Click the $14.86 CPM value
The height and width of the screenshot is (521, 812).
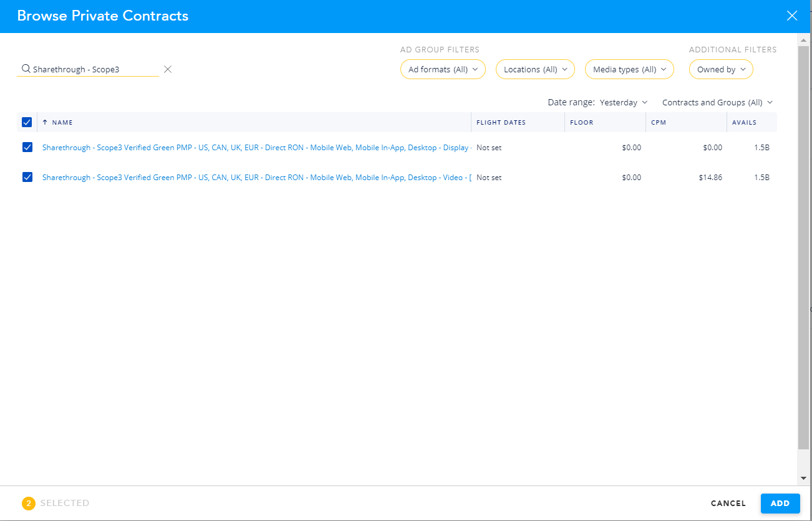710,178
